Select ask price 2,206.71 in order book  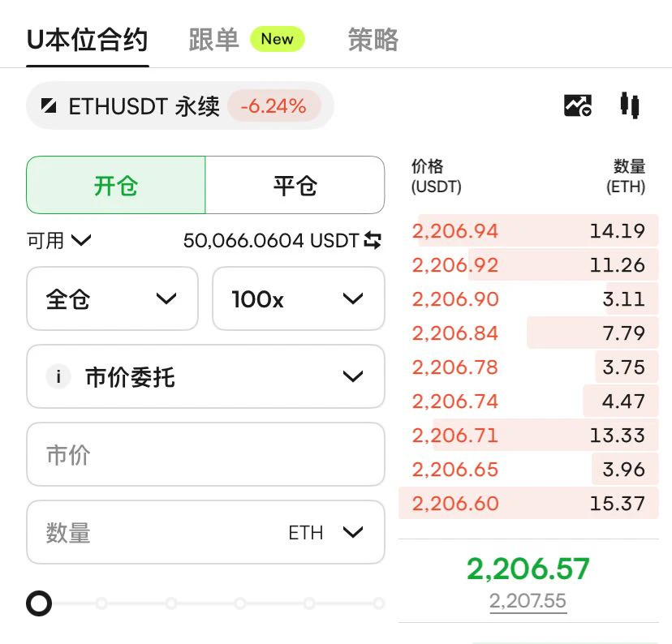pos(455,435)
